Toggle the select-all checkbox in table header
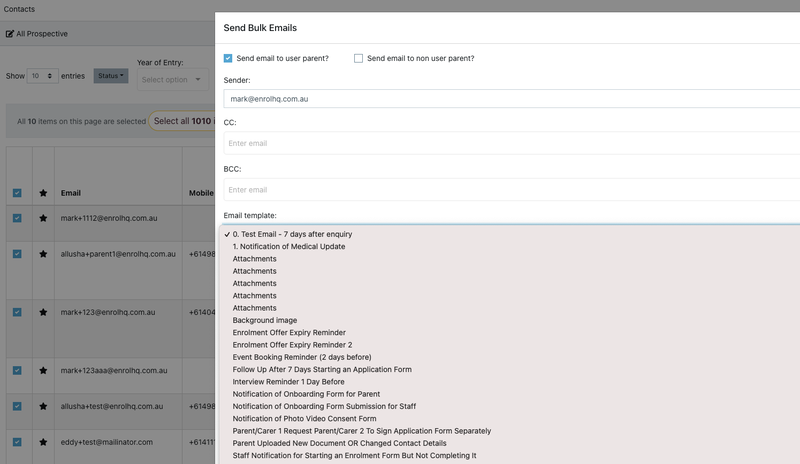Viewport: 800px width, 464px height. pyautogui.click(x=17, y=193)
